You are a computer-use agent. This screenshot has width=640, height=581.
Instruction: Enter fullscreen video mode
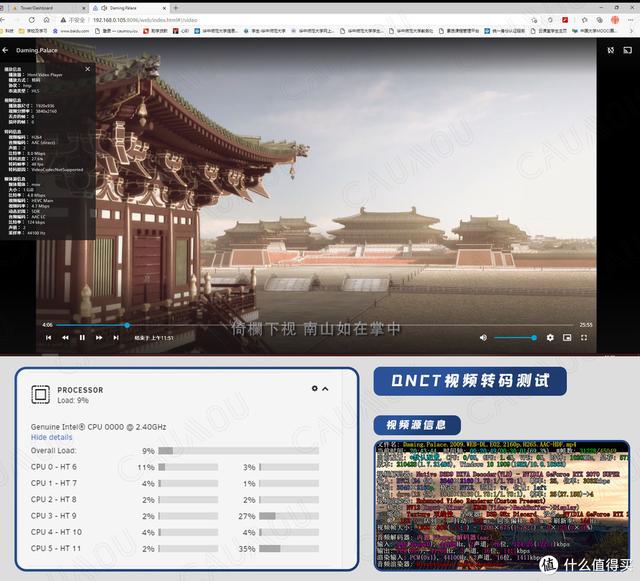584,338
